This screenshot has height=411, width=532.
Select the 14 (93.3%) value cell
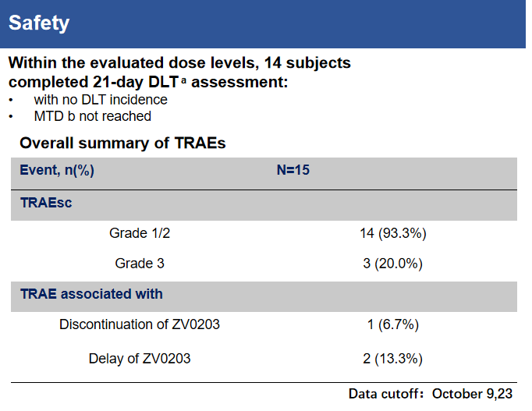coord(392,233)
